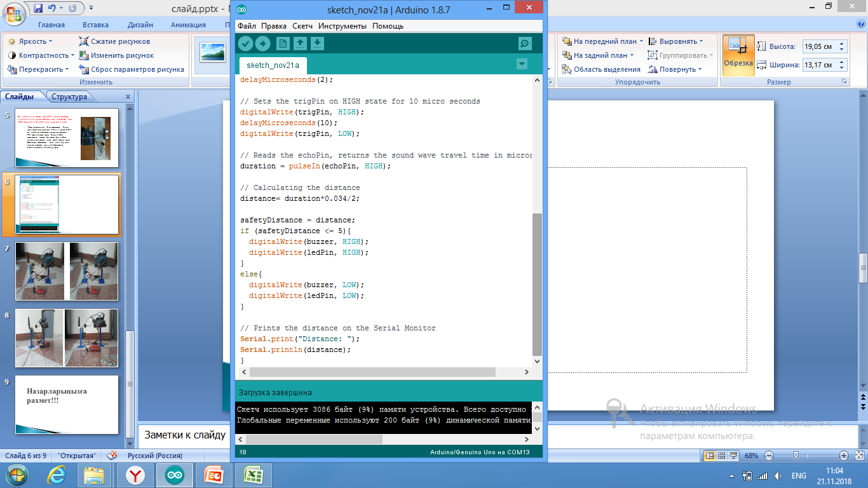The height and width of the screenshot is (488, 868).
Task: Select the sketch_nov21a tab
Action: [x=273, y=65]
